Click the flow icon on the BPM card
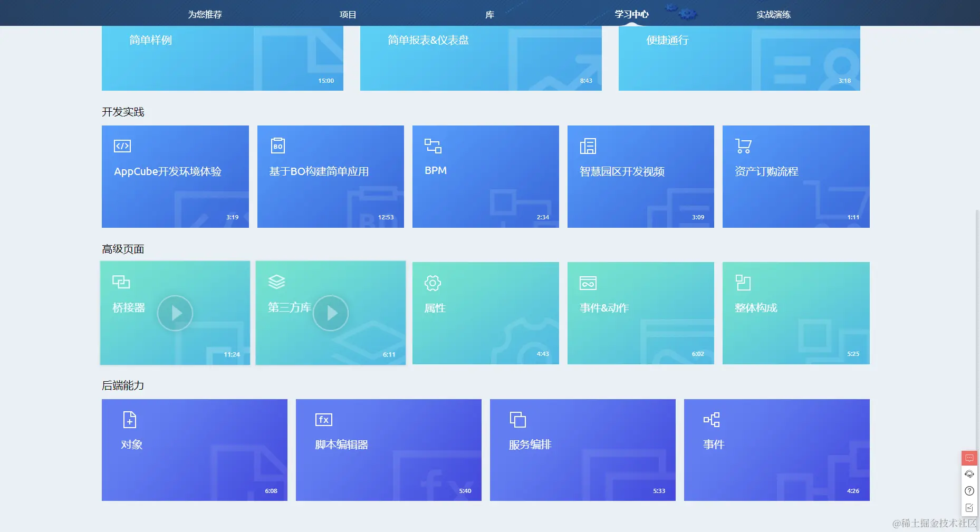 click(433, 146)
